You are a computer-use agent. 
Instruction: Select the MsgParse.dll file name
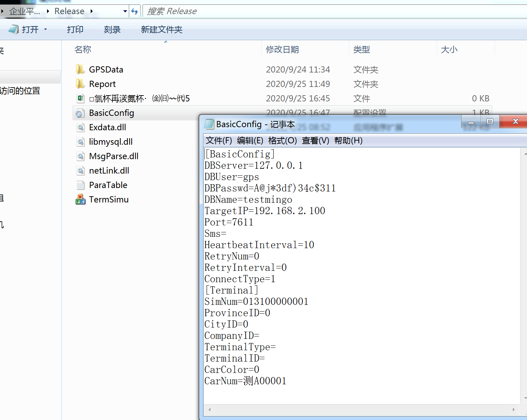point(114,156)
